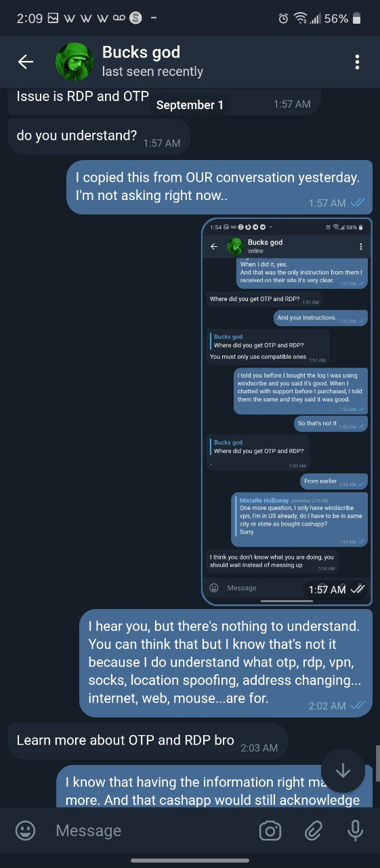This screenshot has height=868, width=380.
Task: Open the shared conversation screenshot image
Action: [x=287, y=411]
